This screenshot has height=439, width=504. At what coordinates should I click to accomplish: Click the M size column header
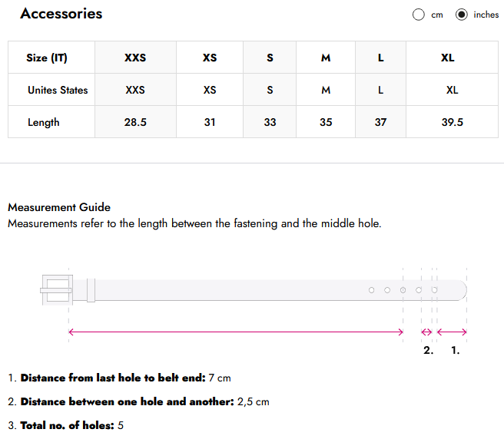326,58
